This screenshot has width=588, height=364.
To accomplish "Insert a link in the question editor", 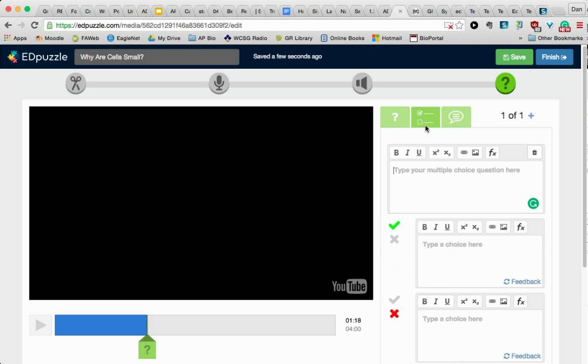I will (464, 152).
